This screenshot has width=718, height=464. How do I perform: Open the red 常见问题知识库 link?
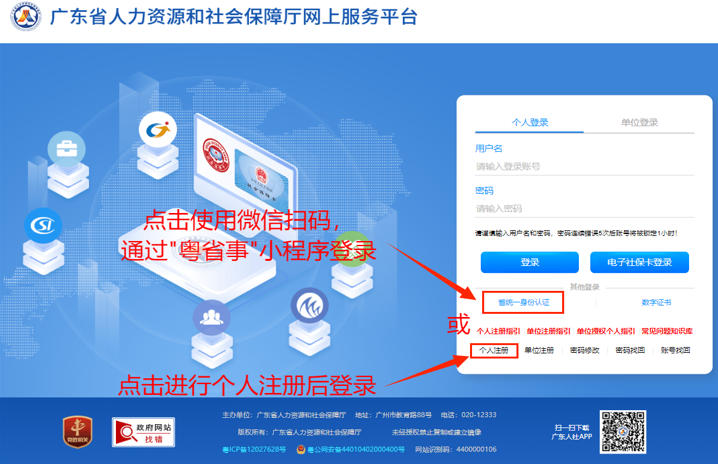point(667,331)
